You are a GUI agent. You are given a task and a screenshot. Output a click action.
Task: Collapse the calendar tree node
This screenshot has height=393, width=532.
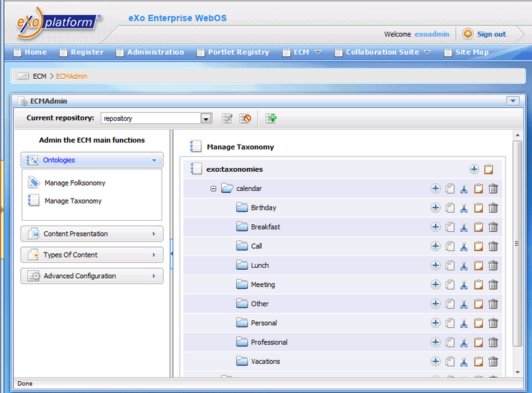pyautogui.click(x=213, y=189)
